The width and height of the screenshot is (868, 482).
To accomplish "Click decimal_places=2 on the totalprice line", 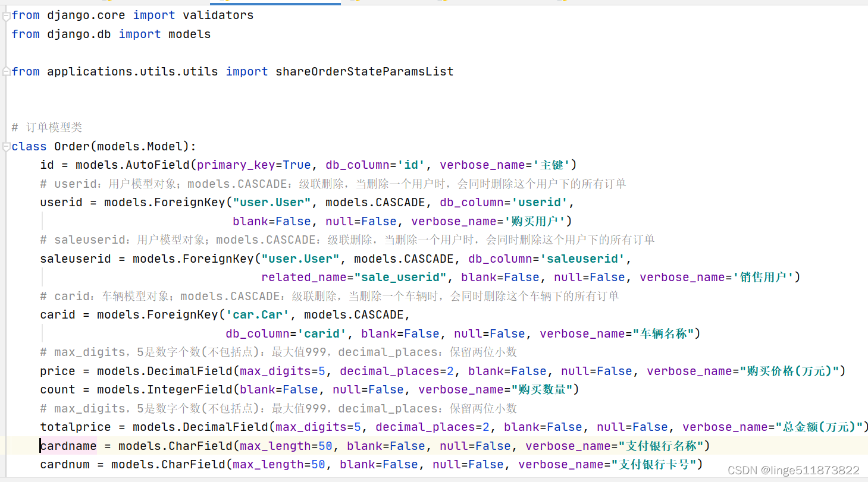I will [433, 427].
